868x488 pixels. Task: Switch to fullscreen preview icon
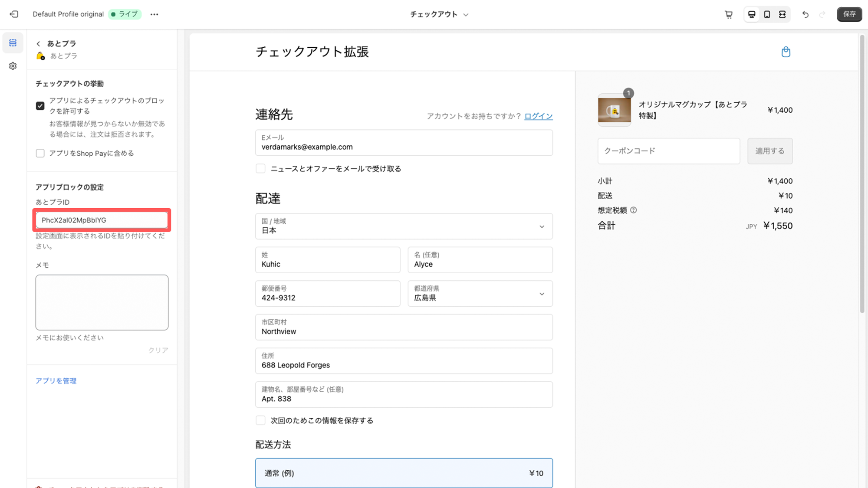[782, 14]
